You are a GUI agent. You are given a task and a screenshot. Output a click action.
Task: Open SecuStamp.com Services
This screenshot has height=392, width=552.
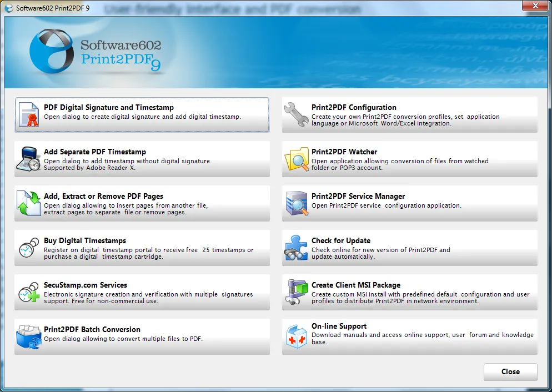142,293
